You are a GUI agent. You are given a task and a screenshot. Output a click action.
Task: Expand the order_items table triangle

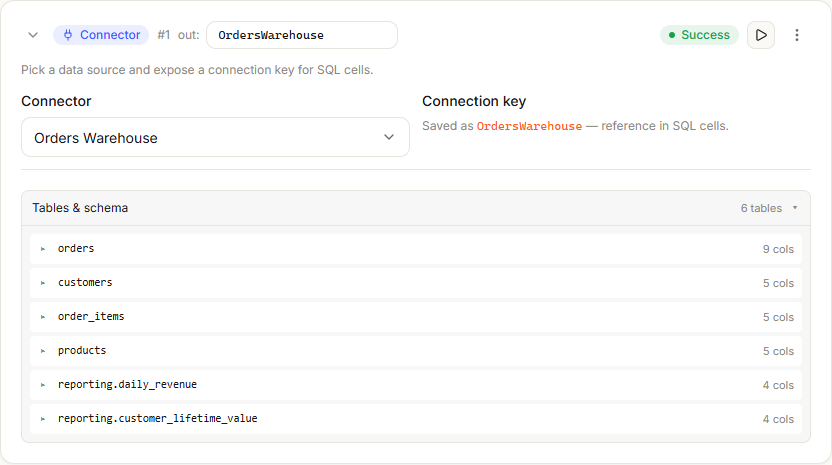43,317
